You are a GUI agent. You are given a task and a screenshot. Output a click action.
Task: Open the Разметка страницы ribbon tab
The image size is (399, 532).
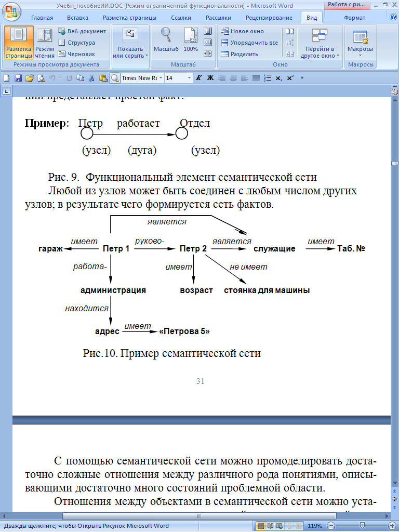(x=129, y=18)
